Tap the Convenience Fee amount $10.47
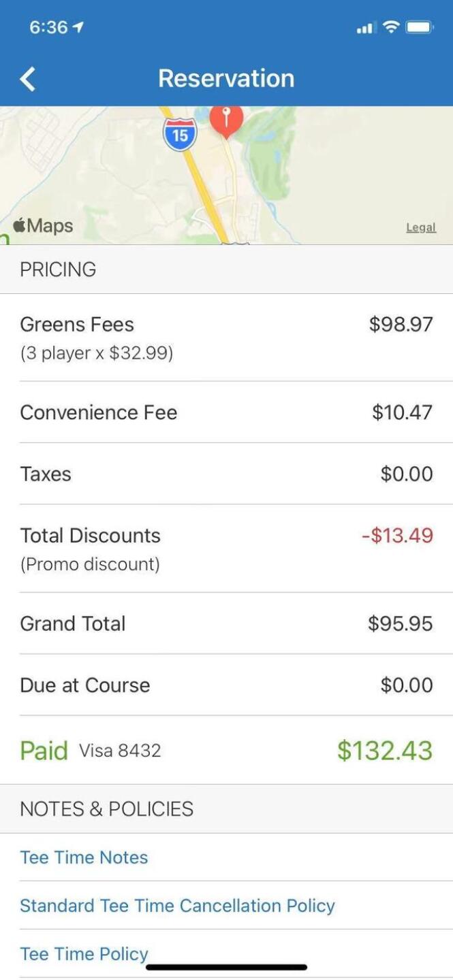The image size is (453, 980). pos(402,412)
